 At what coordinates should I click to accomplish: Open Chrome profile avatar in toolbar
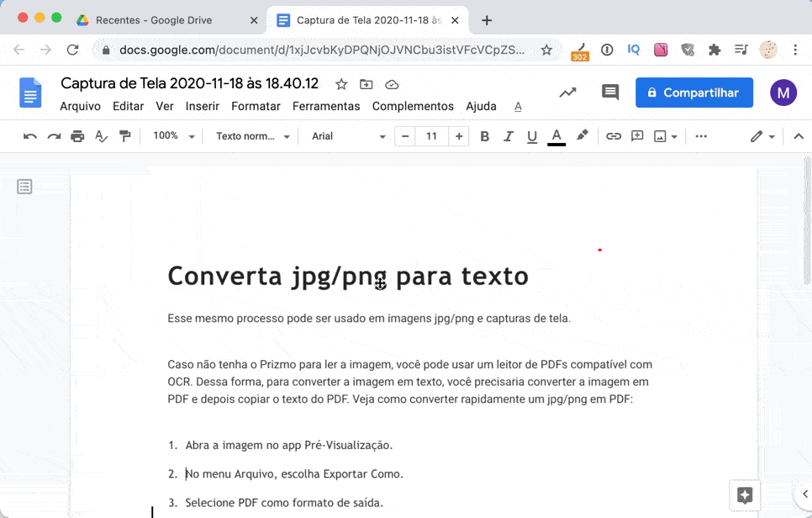pos(768,50)
